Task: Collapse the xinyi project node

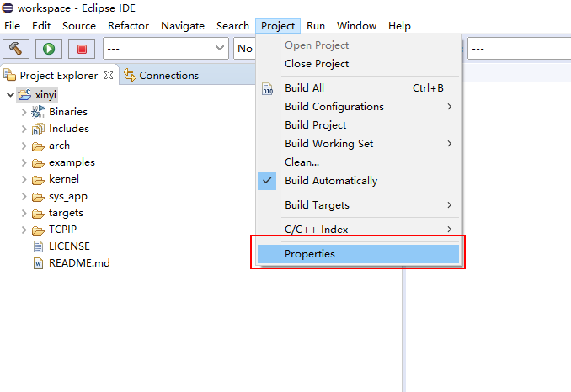Action: (9, 95)
